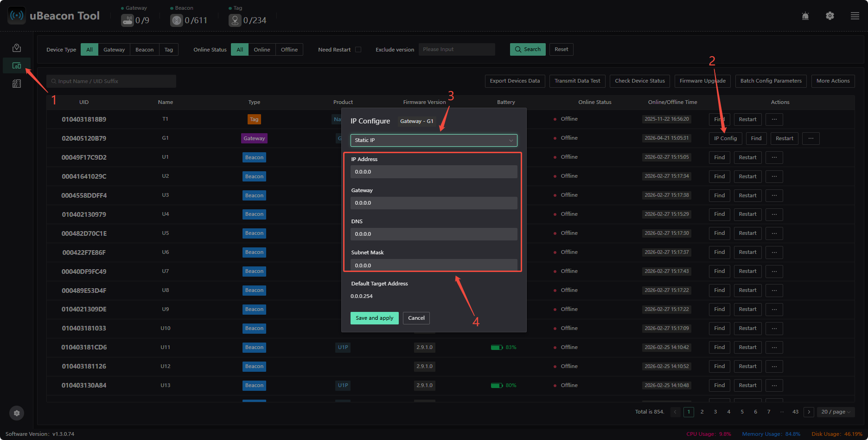The width and height of the screenshot is (868, 440).
Task: Click the U1P product label for U11
Action: 343,347
